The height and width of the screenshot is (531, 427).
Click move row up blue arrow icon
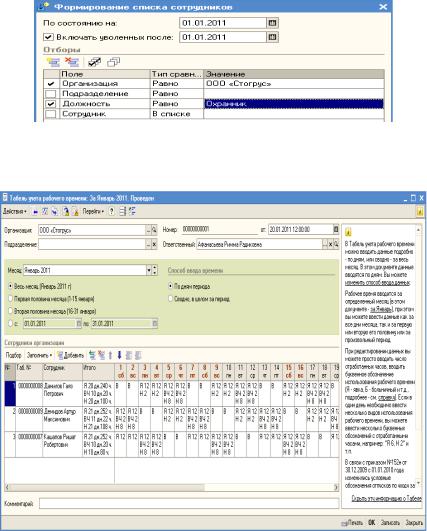click(x=110, y=355)
